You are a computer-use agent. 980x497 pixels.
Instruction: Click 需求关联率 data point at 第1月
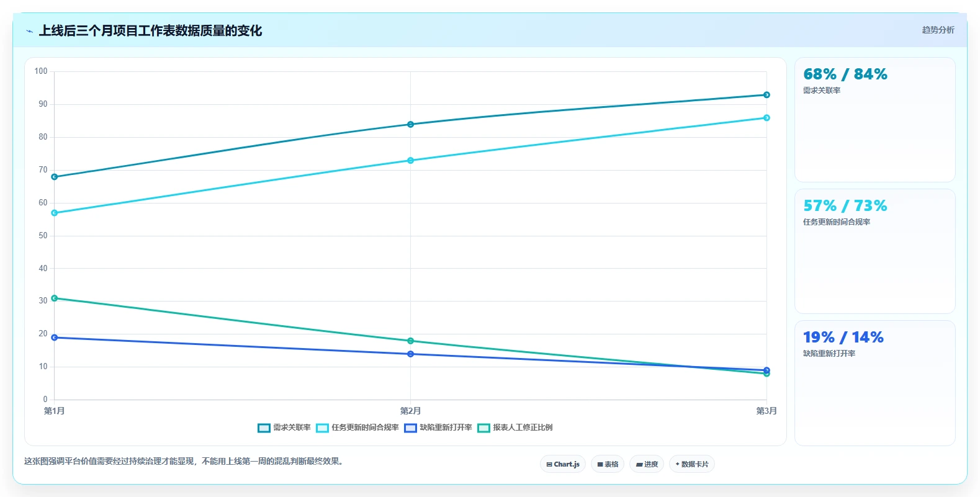pyautogui.click(x=55, y=177)
